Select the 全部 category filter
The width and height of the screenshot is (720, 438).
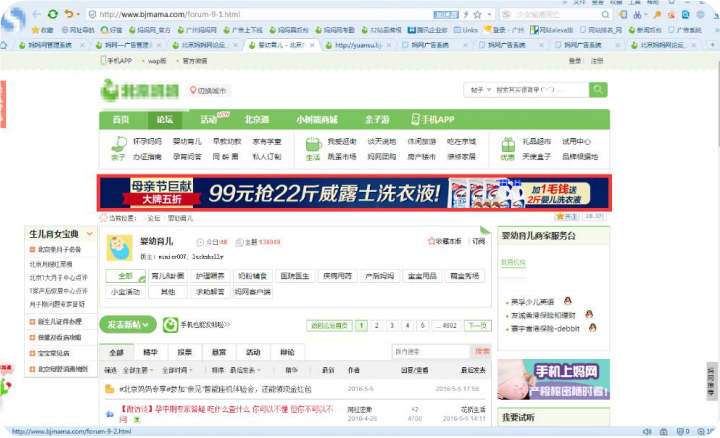click(x=125, y=276)
